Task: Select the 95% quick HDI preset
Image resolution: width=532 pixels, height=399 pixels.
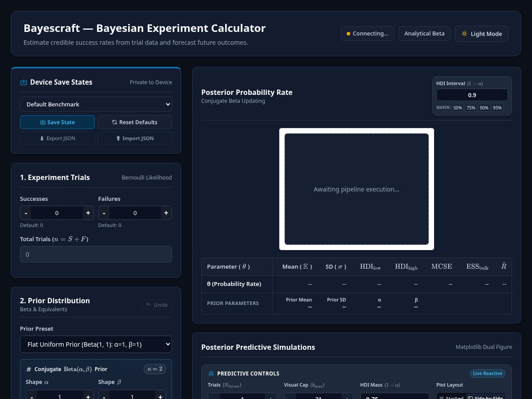Action: pos(497,108)
